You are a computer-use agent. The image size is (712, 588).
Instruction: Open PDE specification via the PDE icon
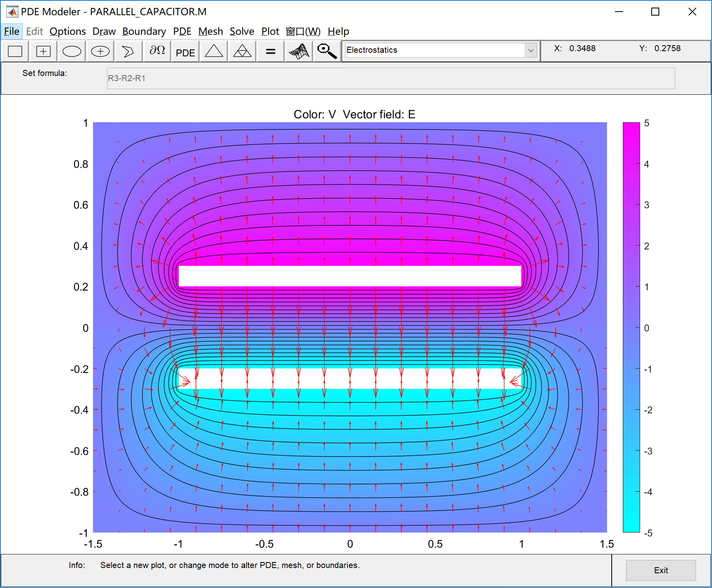coord(185,51)
